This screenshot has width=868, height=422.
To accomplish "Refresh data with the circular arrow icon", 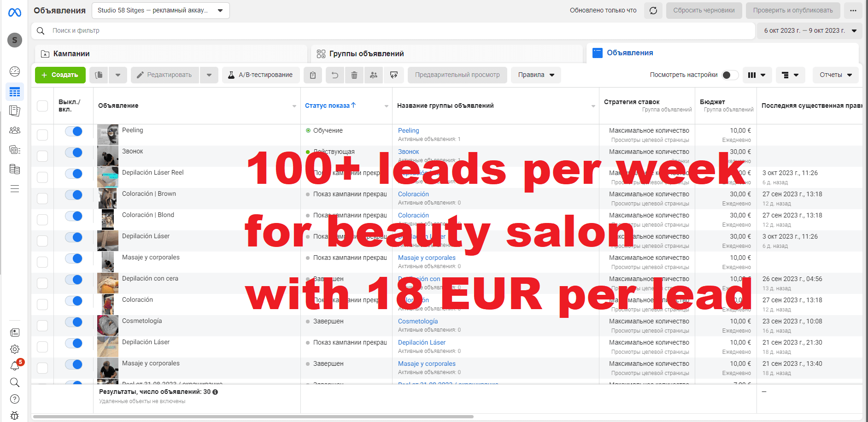I will coord(653,11).
